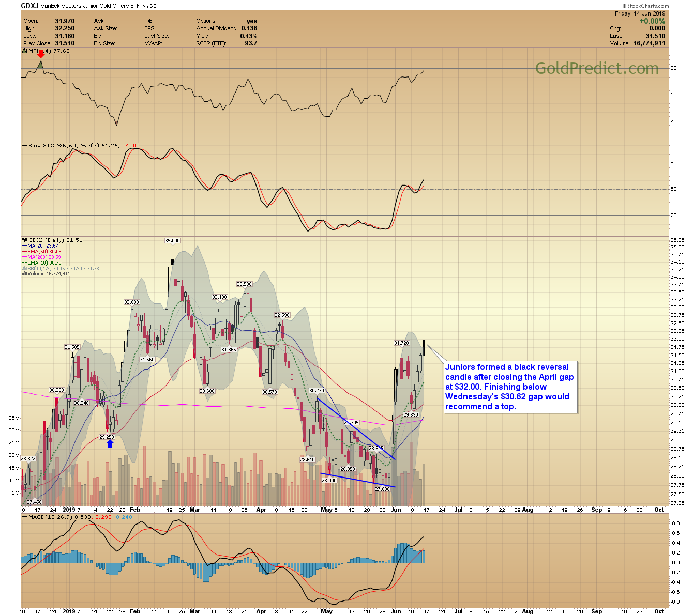
Task: Click the 31.865 price label
Action: [x=229, y=350]
